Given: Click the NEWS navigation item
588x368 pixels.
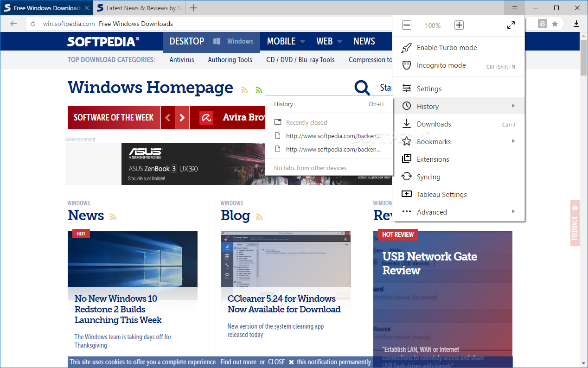Looking at the screenshot, I should coord(364,41).
